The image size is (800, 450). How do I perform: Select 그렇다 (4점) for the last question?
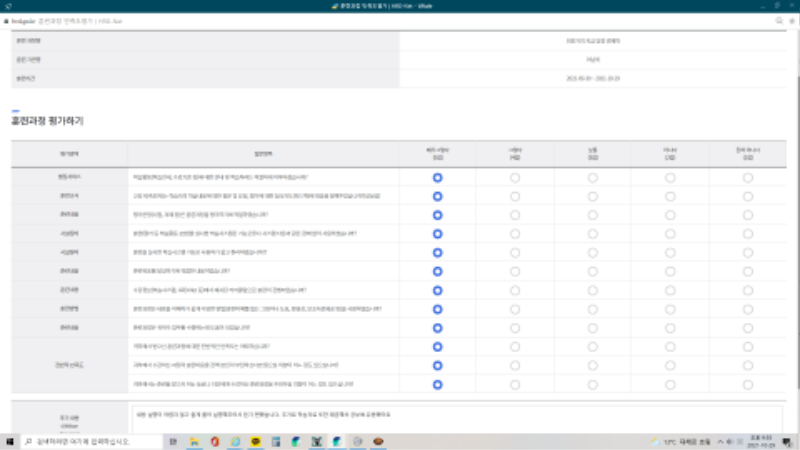click(x=515, y=383)
